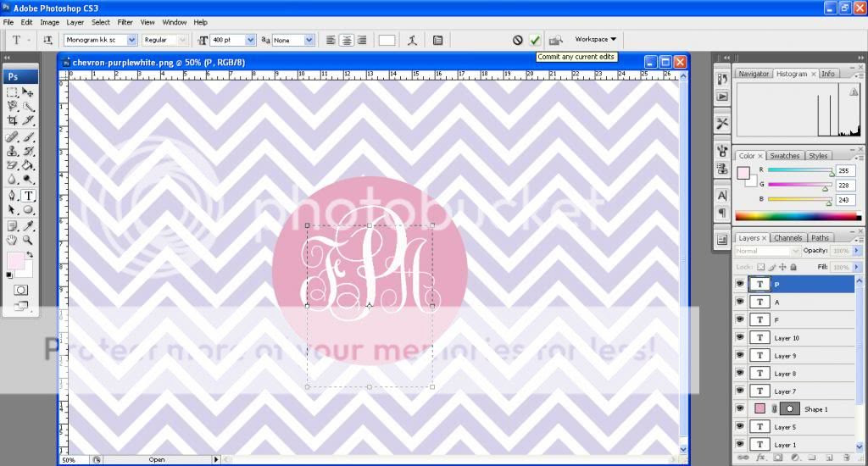Select the Horizontal Type tool
This screenshot has width=868, height=466.
click(x=28, y=196)
